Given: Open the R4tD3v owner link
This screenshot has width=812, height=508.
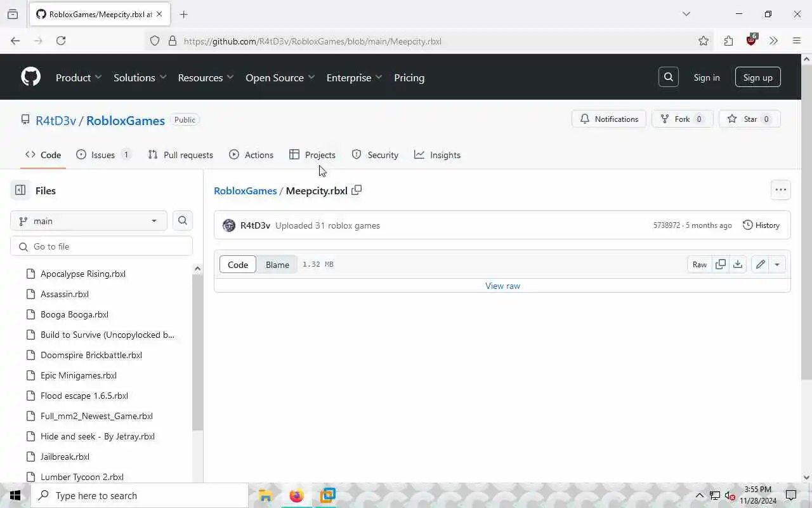Looking at the screenshot, I should click(x=56, y=120).
